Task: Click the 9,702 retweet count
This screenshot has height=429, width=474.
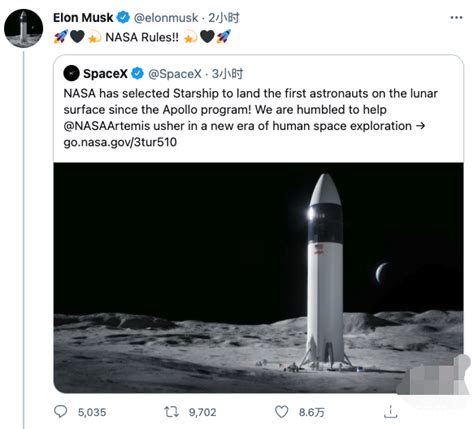Action: pos(202,412)
